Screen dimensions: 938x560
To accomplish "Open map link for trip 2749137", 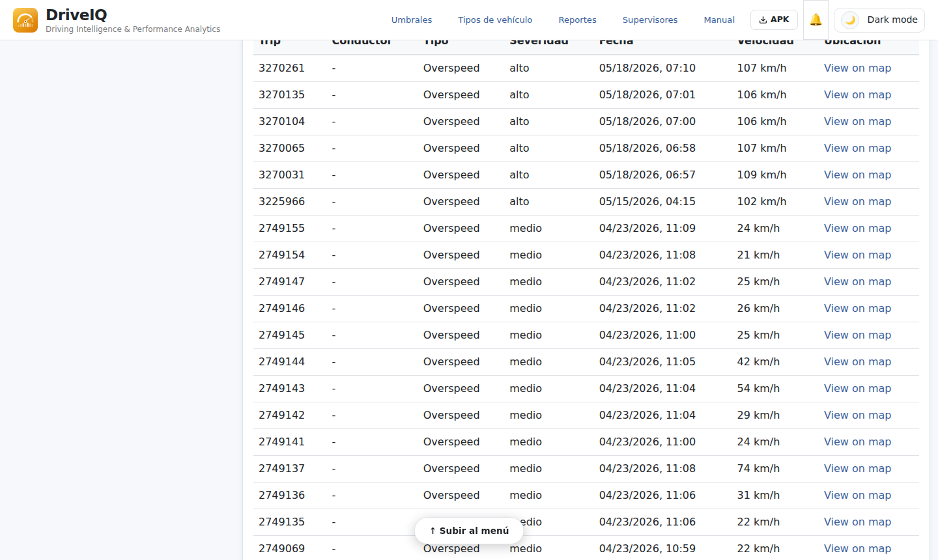I will coord(857,469).
